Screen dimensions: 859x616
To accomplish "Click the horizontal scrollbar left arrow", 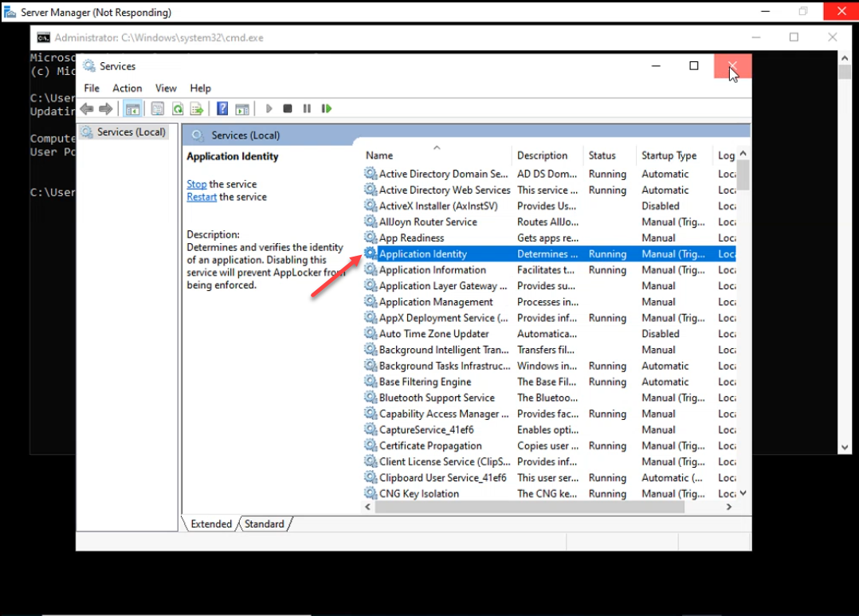I will click(367, 507).
